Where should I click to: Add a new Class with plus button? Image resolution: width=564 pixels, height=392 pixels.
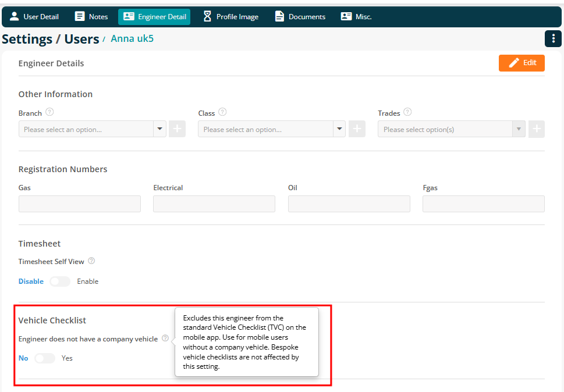tap(357, 129)
